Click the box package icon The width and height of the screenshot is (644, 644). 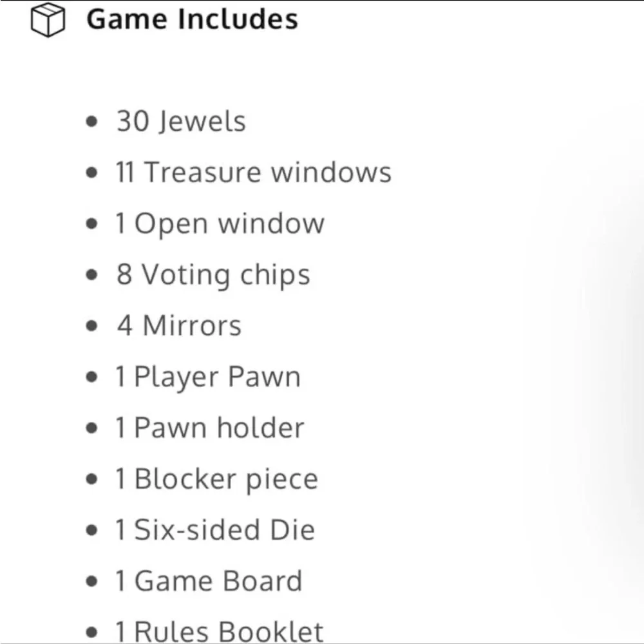(x=48, y=20)
